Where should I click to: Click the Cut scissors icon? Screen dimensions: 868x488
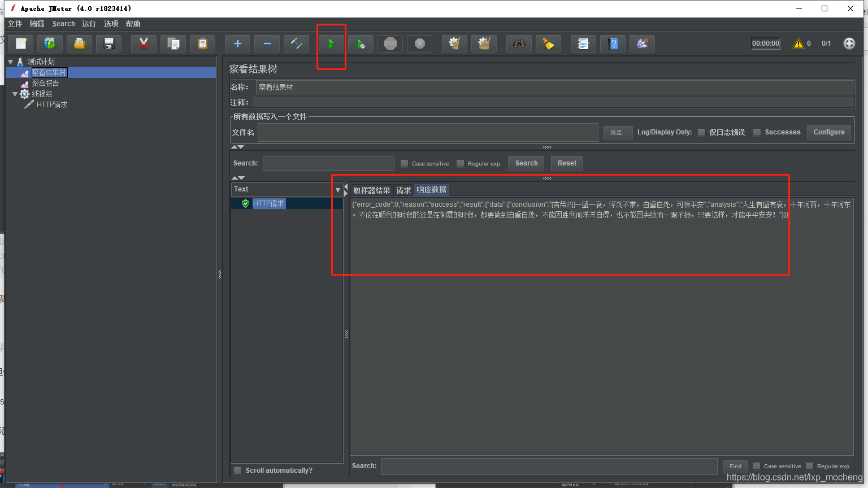[144, 43]
